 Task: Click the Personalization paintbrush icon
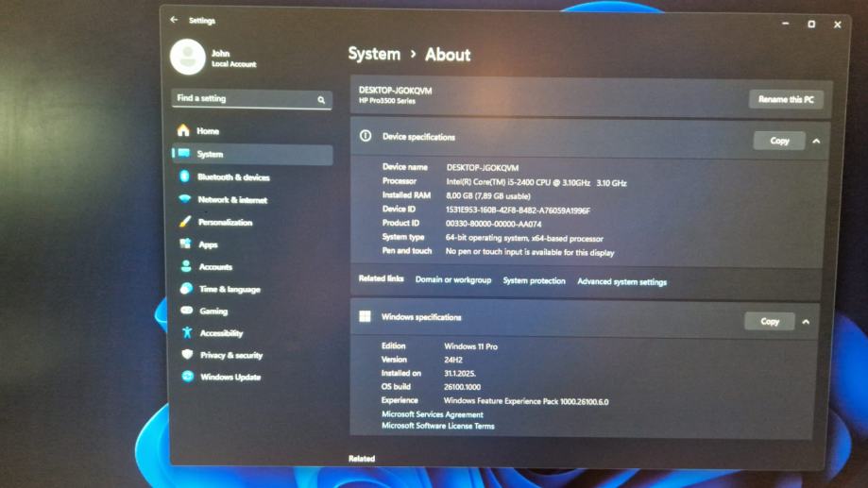[x=185, y=221]
